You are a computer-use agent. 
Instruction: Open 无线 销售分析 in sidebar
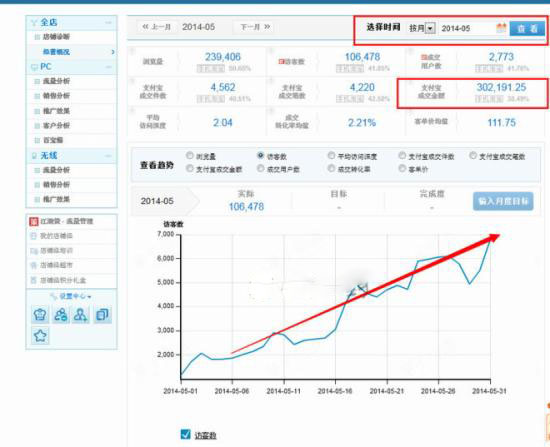tap(56, 185)
